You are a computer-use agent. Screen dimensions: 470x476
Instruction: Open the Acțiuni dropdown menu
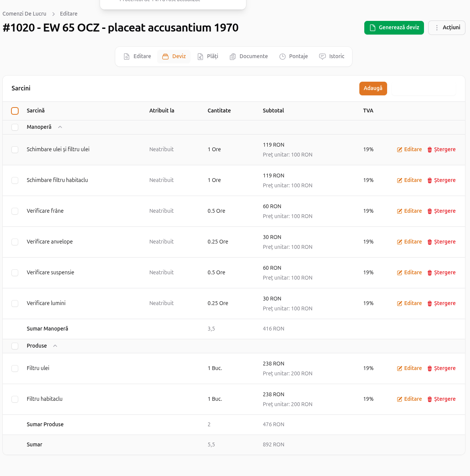tap(446, 28)
